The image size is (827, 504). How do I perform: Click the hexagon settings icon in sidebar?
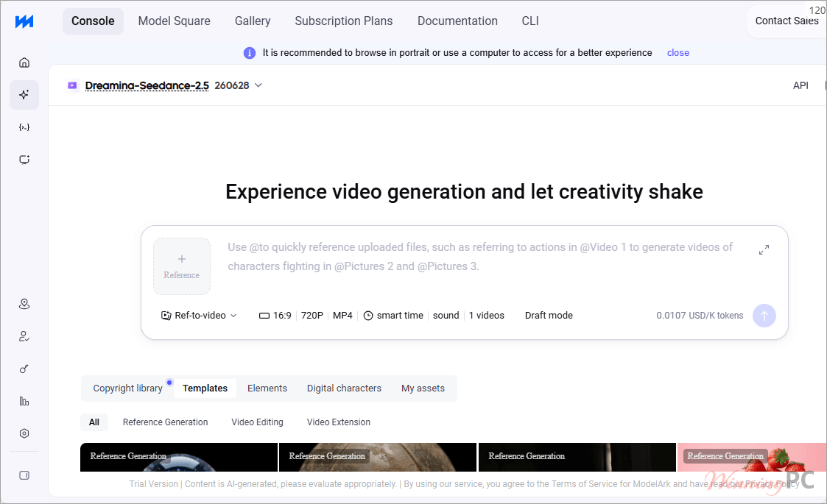[24, 433]
